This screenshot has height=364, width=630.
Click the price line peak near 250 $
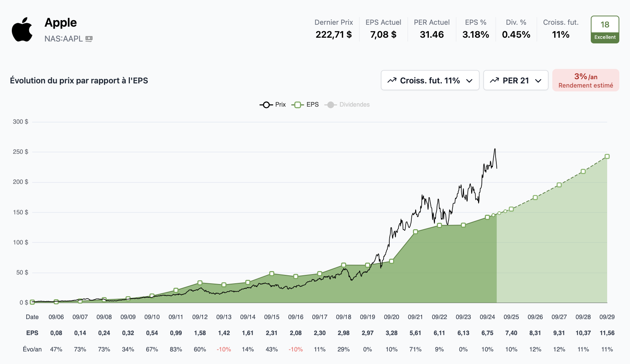point(495,149)
